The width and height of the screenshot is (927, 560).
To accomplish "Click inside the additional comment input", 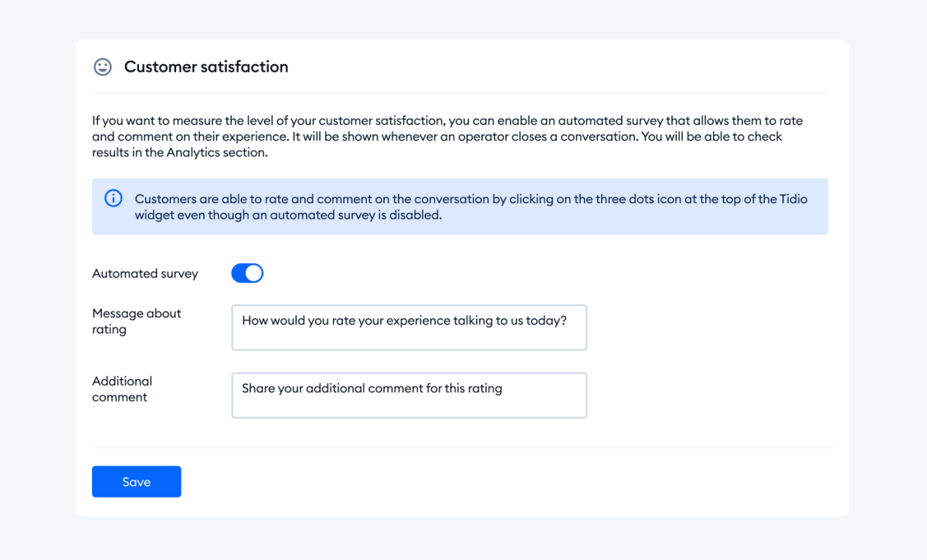I will [x=409, y=395].
